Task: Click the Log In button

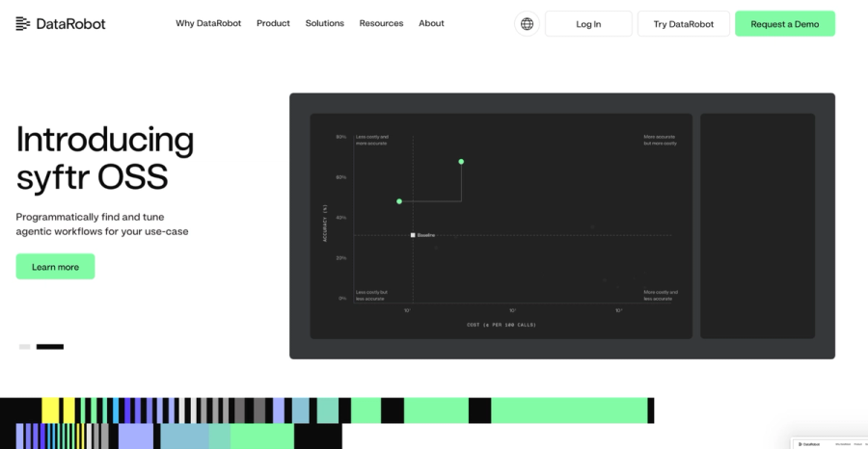Action: [588, 24]
